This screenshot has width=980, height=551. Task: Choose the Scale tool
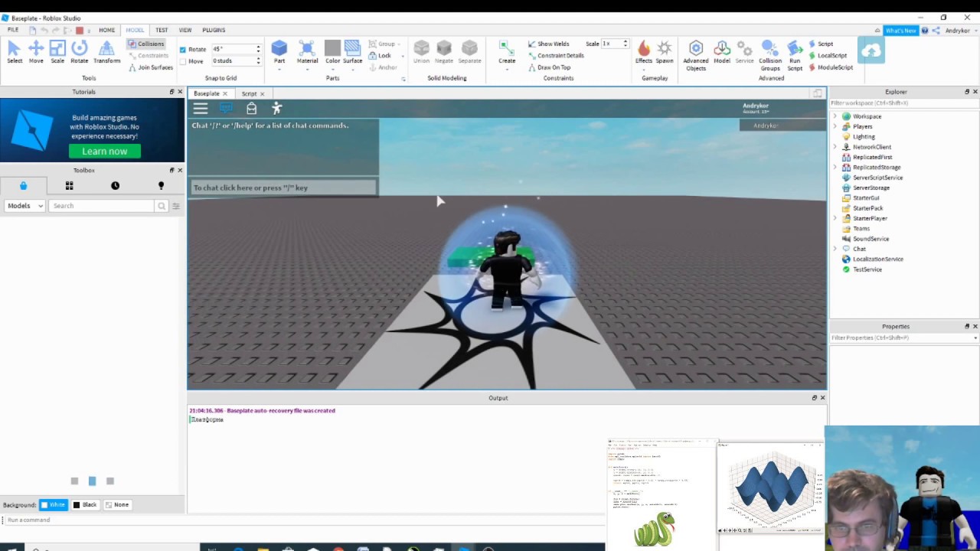(x=57, y=52)
